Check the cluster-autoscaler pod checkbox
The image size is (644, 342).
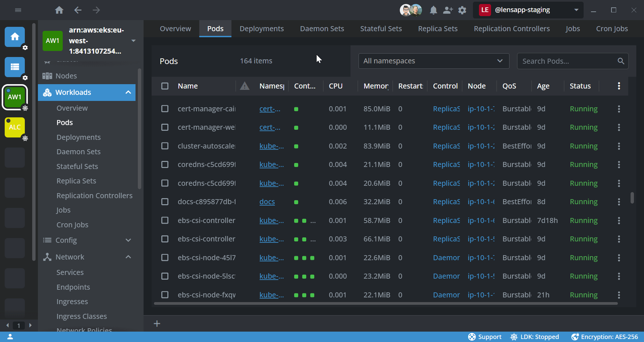[165, 146]
